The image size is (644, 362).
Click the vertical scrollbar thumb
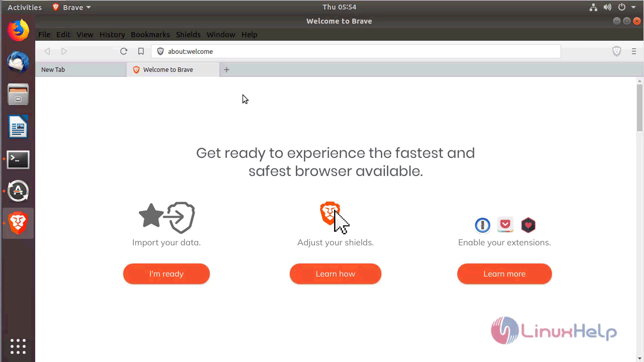tap(640, 107)
